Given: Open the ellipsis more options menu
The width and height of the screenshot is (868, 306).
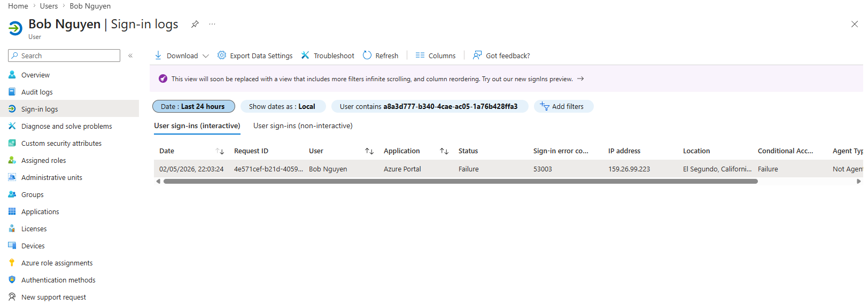Looking at the screenshot, I should 212,24.
